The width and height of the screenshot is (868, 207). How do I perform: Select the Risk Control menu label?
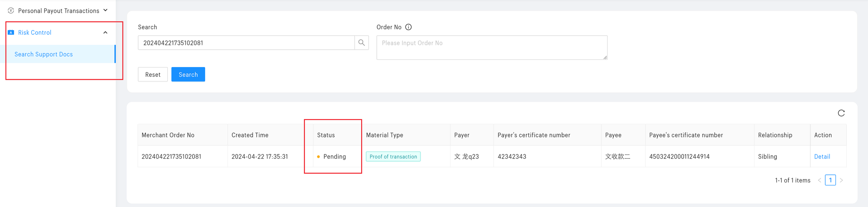[x=35, y=33]
